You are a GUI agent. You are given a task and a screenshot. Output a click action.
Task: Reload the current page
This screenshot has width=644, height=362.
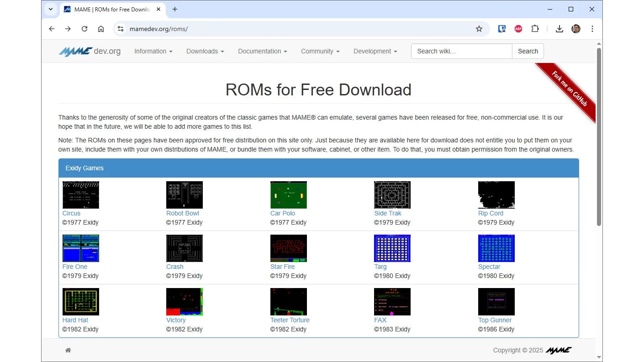point(84,29)
